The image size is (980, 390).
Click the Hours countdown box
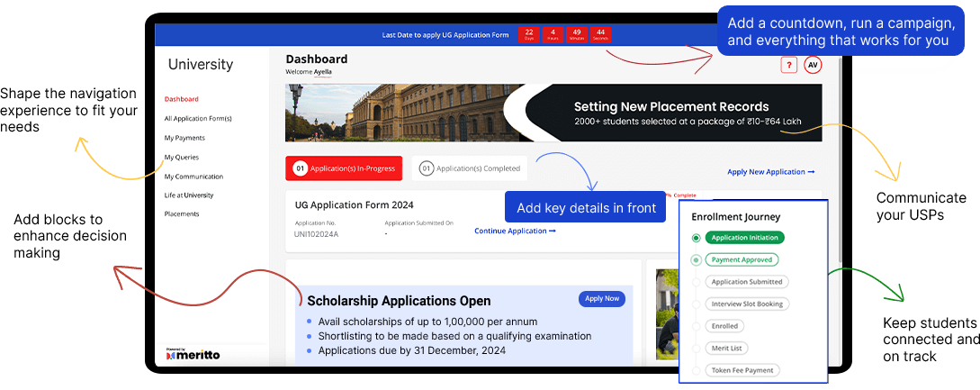click(553, 34)
